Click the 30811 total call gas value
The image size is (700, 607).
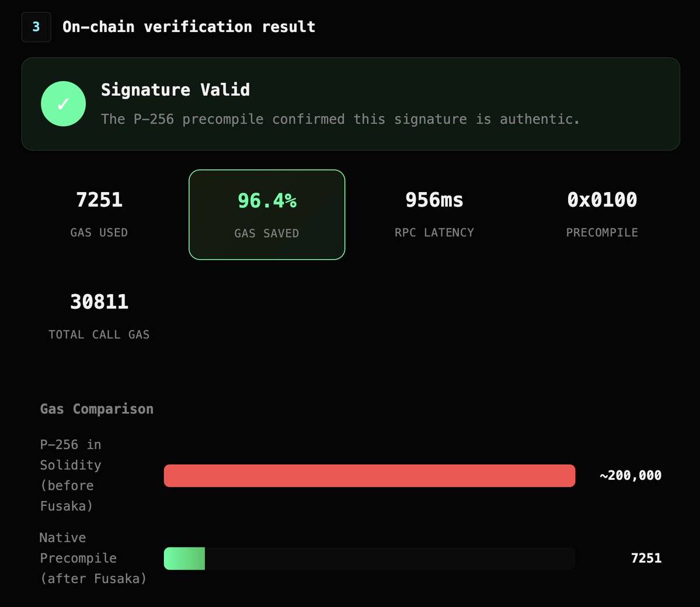(x=99, y=302)
